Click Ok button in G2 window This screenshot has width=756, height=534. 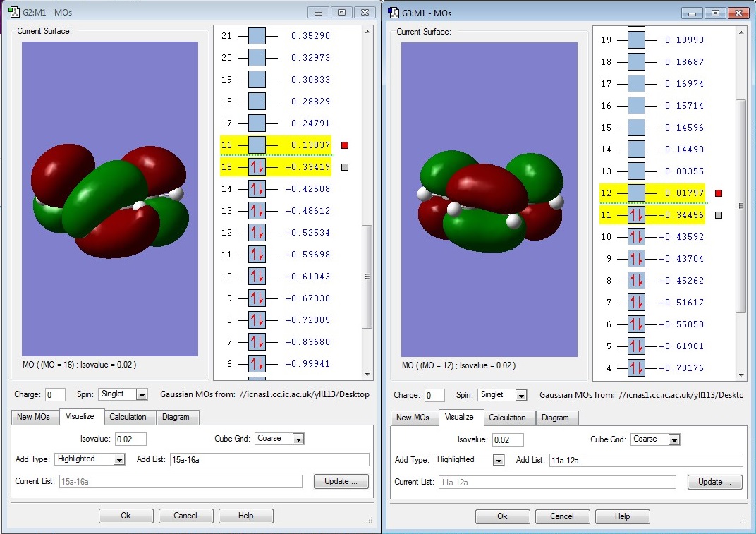(126, 516)
